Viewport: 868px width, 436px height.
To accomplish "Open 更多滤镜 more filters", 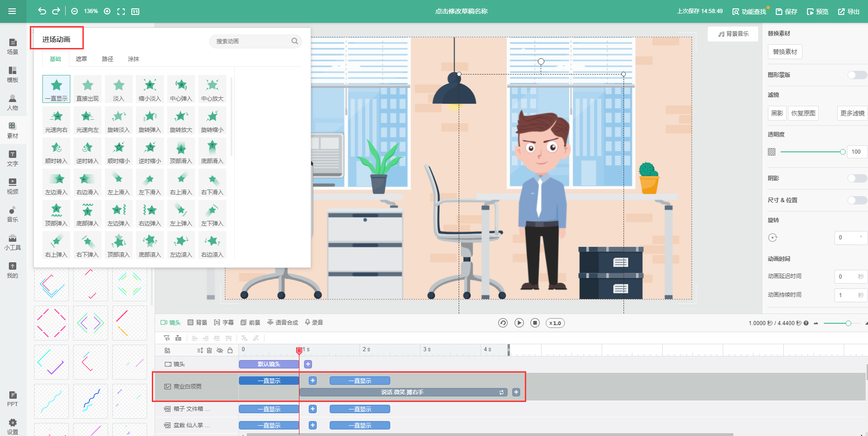I will tap(852, 113).
